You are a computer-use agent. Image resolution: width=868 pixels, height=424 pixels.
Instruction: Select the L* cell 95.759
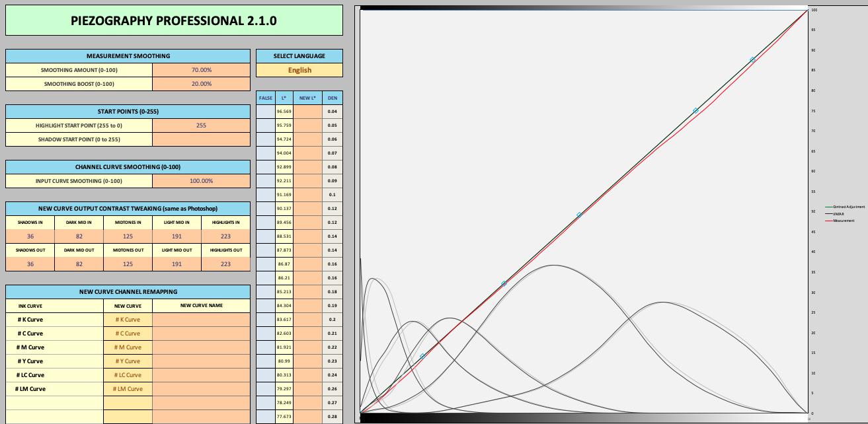284,125
